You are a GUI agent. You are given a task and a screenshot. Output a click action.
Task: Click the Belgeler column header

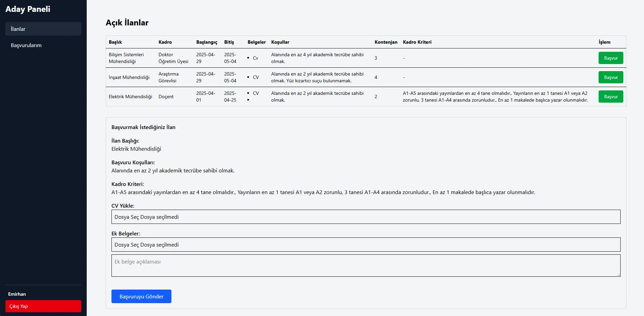click(x=256, y=42)
